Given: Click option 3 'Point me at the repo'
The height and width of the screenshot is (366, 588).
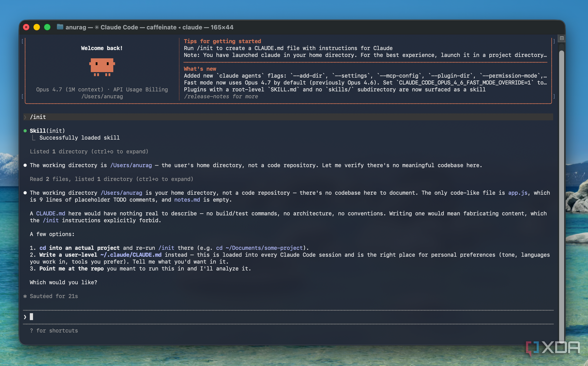Looking at the screenshot, I should [x=72, y=269].
